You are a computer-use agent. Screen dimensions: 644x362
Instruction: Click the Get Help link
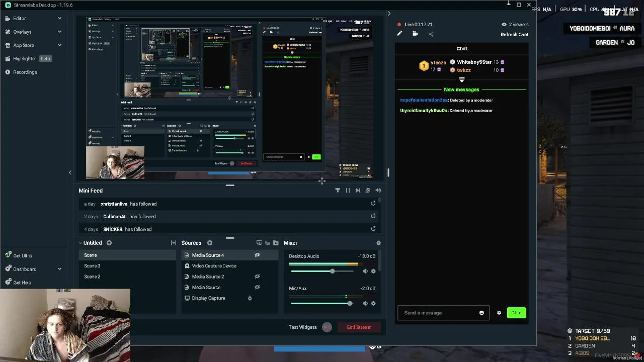click(22, 283)
